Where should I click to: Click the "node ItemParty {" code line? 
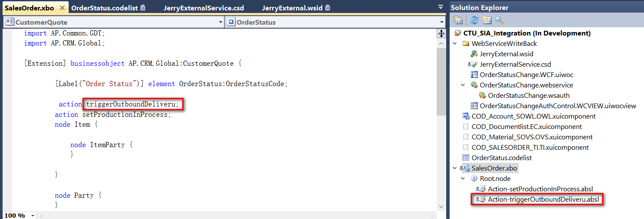(x=102, y=145)
